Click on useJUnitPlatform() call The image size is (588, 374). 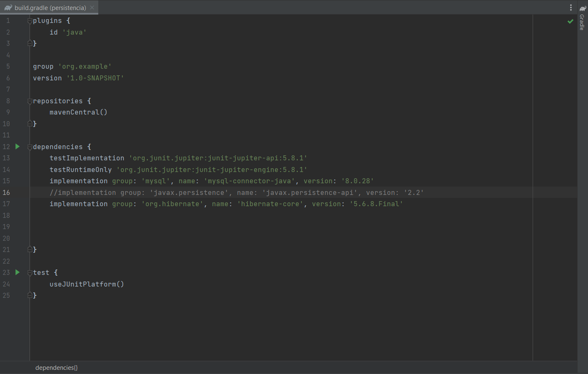pos(87,284)
